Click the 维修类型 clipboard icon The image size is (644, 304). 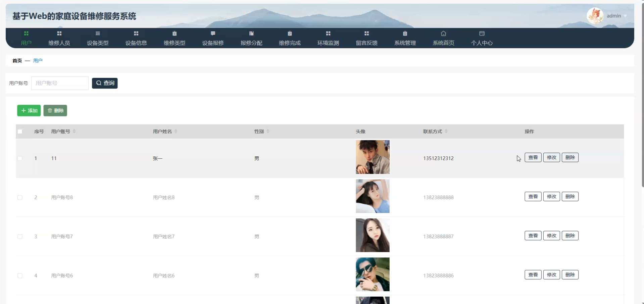coord(175,33)
